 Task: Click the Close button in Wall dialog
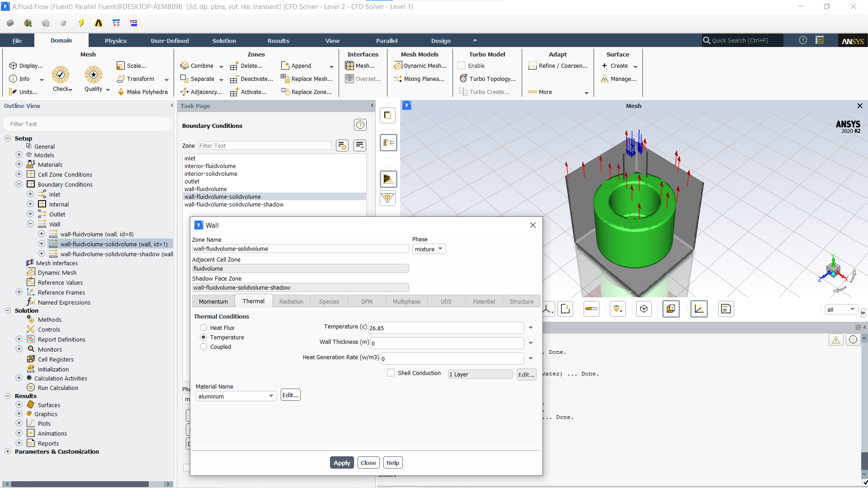368,463
